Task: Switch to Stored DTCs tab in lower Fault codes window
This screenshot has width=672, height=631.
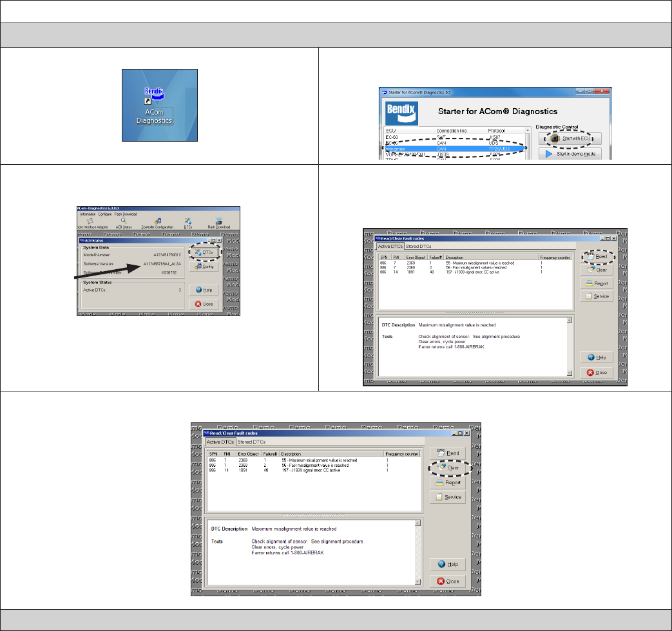Action: pos(251,442)
